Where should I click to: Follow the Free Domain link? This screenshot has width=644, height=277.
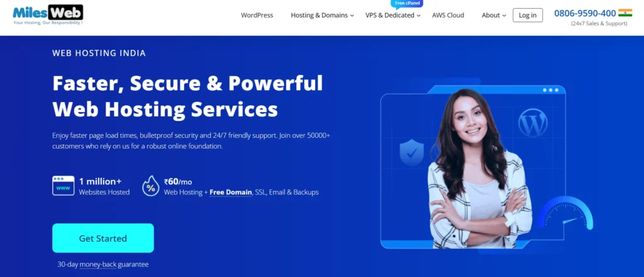pyautogui.click(x=230, y=193)
